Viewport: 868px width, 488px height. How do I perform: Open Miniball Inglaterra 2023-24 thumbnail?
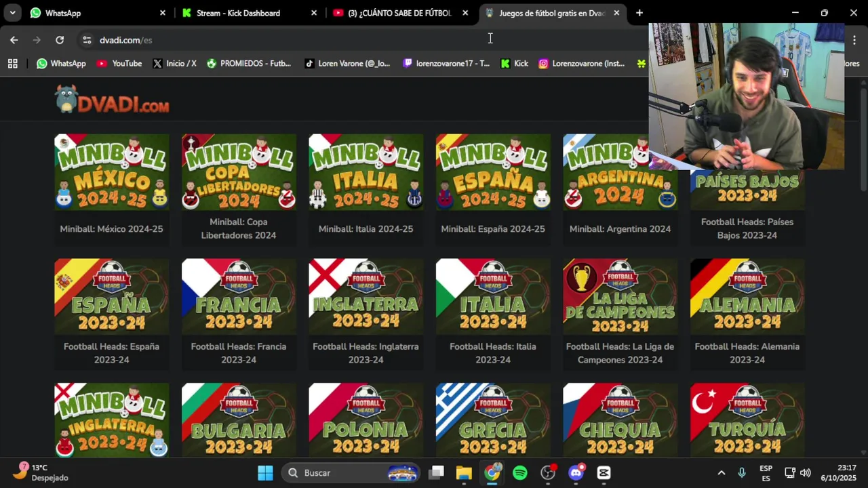point(111,420)
